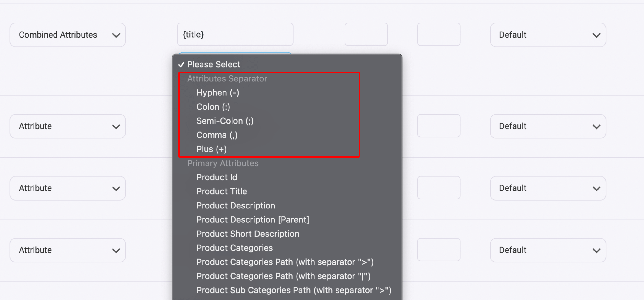Select Colon (:) as attributes separator
Viewport: 644px width, 300px height.
[x=214, y=107]
